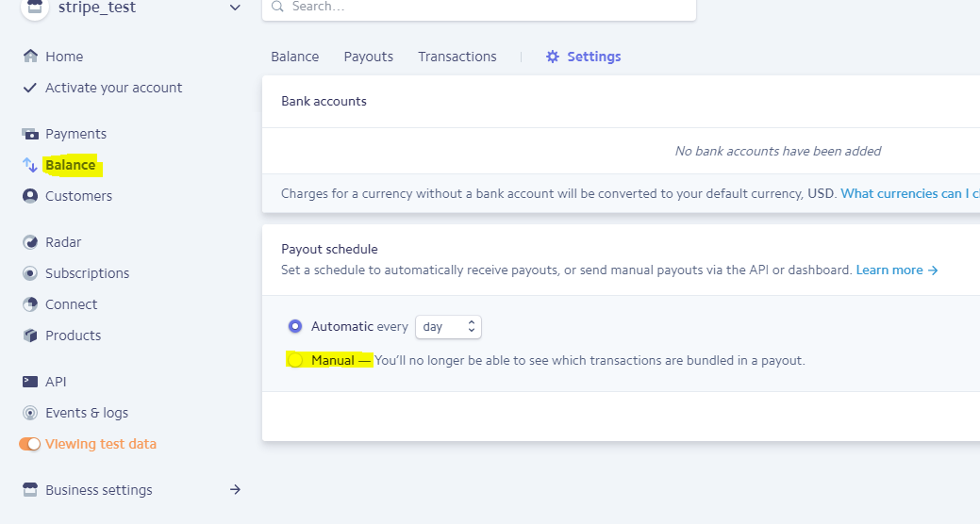Viewport: 980px width, 524px height.
Task: Select the Manual payout radio button
Action: point(295,360)
